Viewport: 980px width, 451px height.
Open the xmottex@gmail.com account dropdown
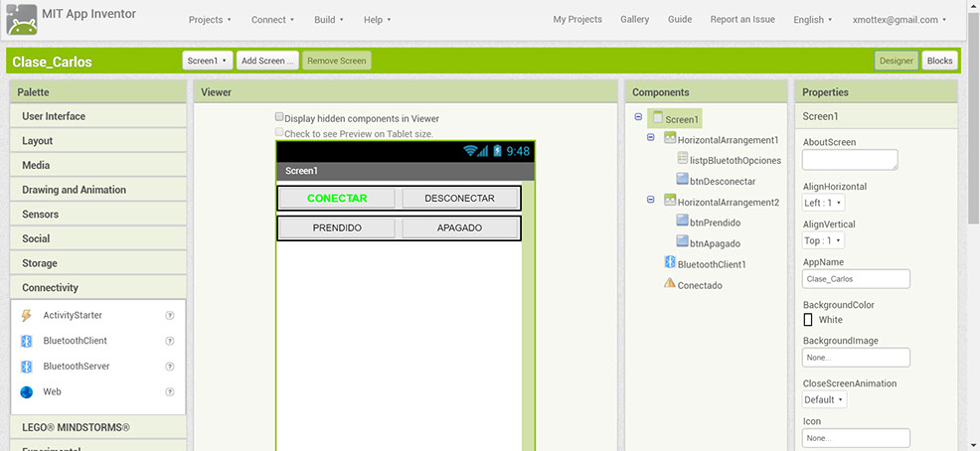tap(898, 20)
